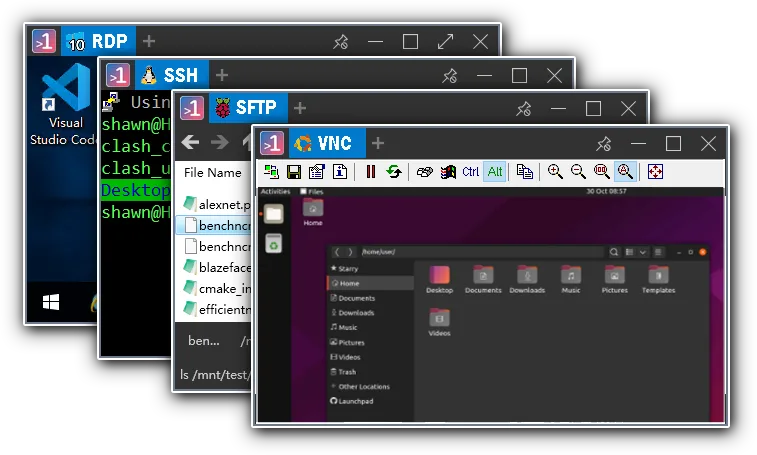Enter full screen via red arrows icon
Screen dimensions: 757x455
(655, 171)
